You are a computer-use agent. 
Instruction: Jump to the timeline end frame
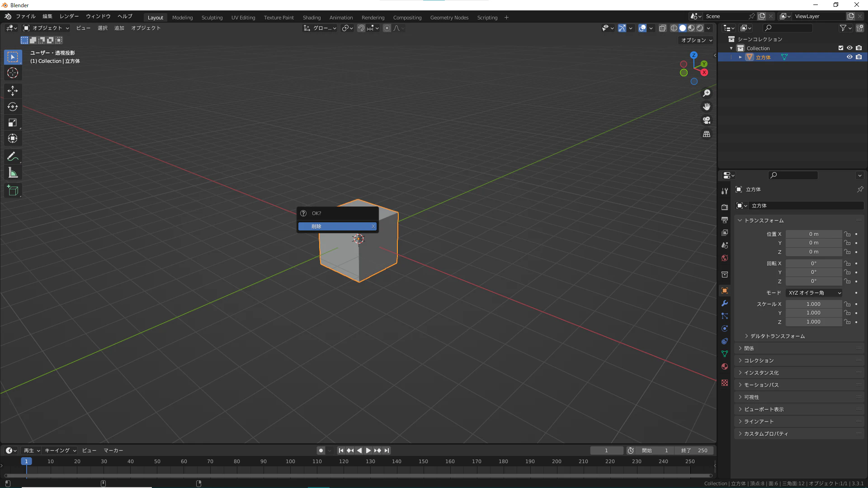click(x=387, y=450)
